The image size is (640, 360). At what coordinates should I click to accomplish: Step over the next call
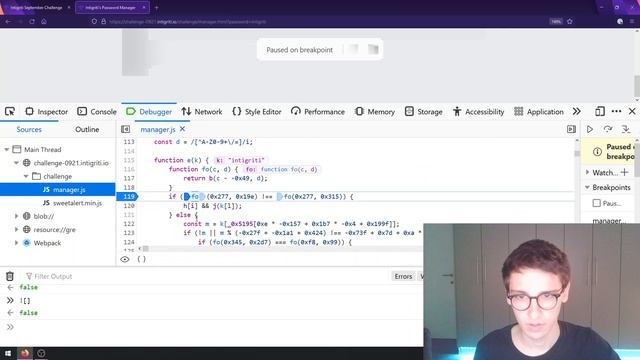click(x=608, y=129)
